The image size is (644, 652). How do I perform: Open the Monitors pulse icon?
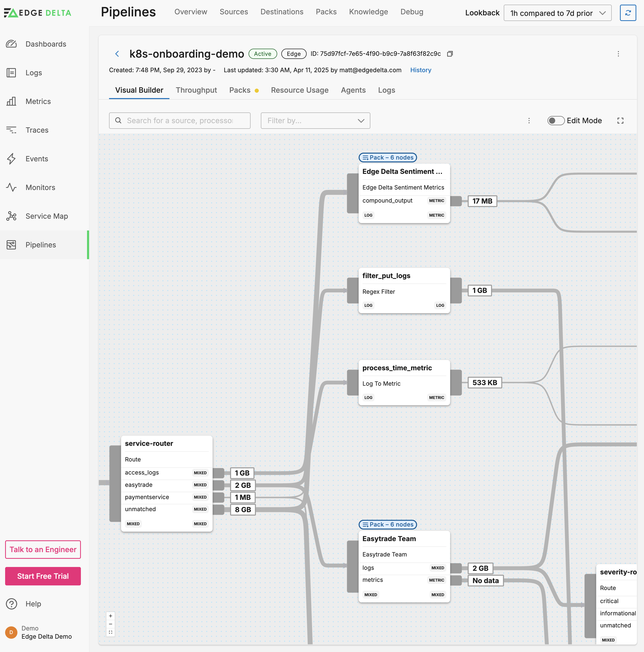tap(12, 187)
